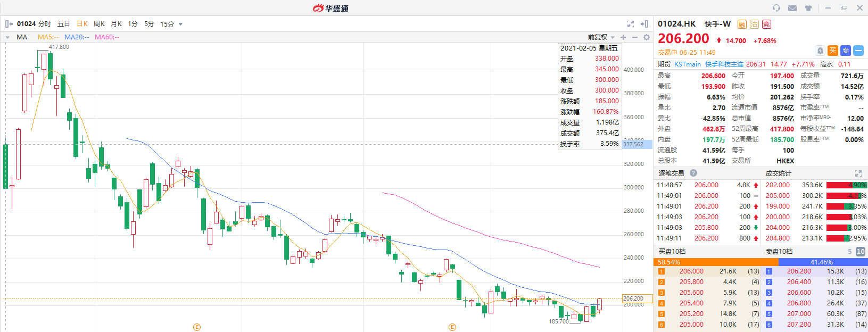Remove from watchlist with minus button
The width and height of the screenshot is (868, 332).
pos(858,51)
